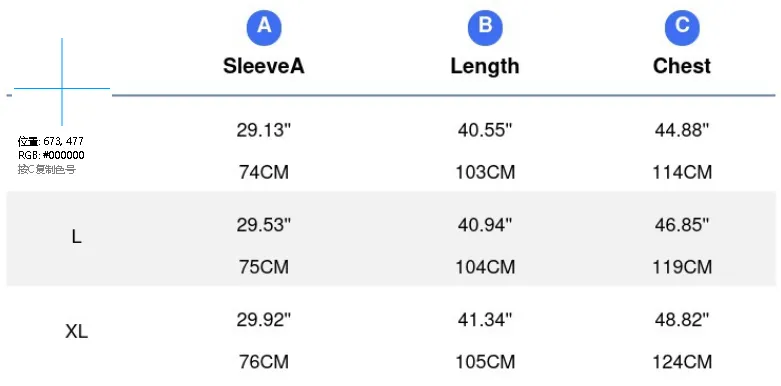
Task: Click the 103CM length value
Action: click(x=485, y=172)
